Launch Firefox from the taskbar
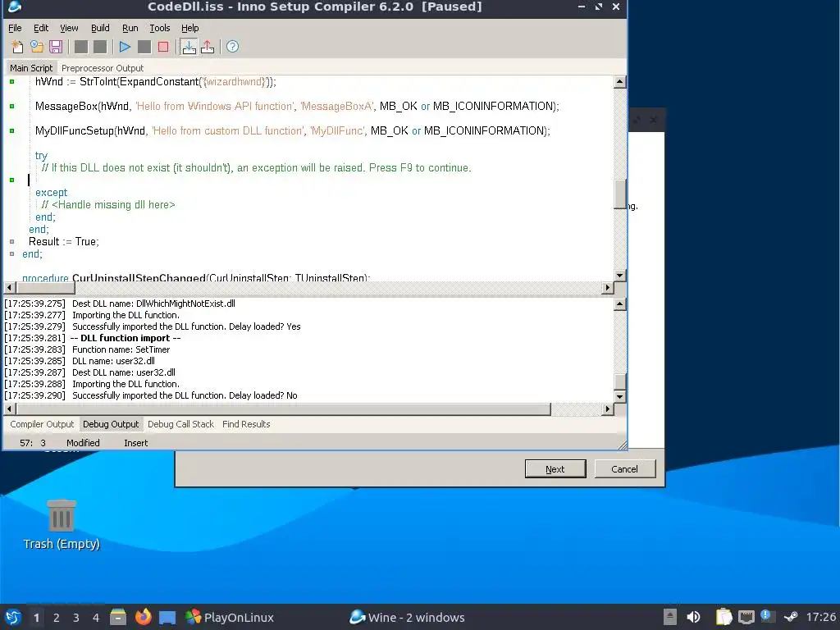The width and height of the screenshot is (840, 630). 143,618
